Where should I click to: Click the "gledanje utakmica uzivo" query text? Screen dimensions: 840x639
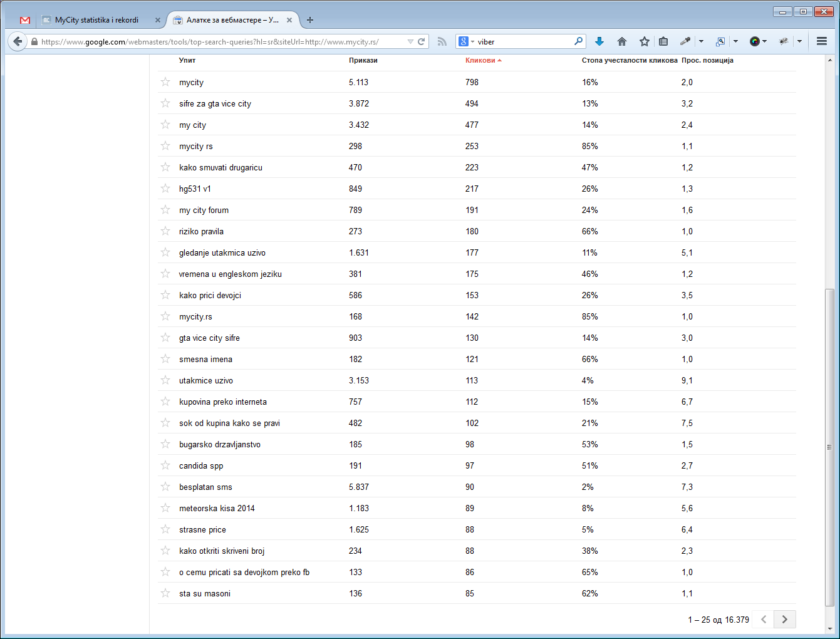point(222,252)
